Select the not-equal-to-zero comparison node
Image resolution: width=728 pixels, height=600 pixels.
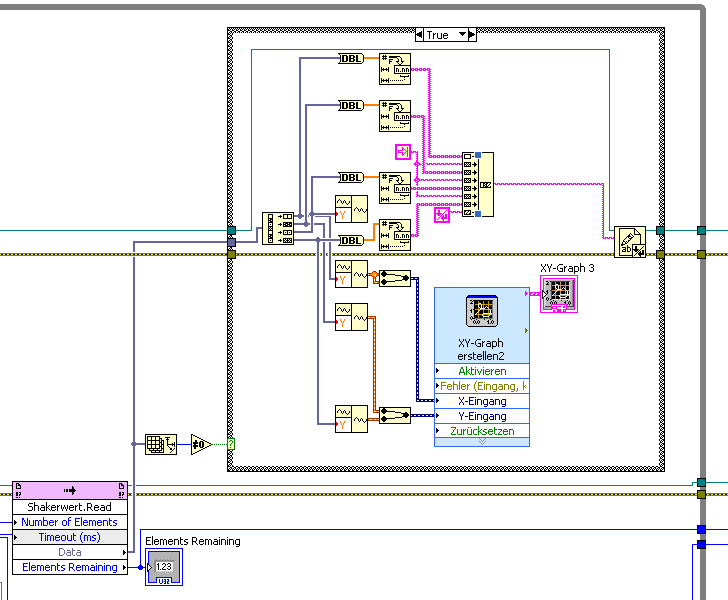[201, 444]
